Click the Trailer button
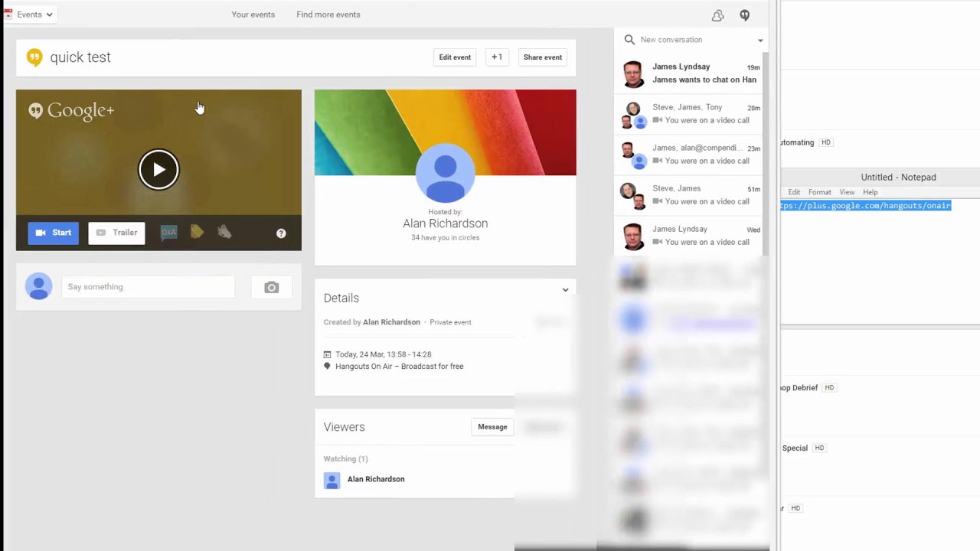This screenshot has height=551, width=980. point(116,233)
